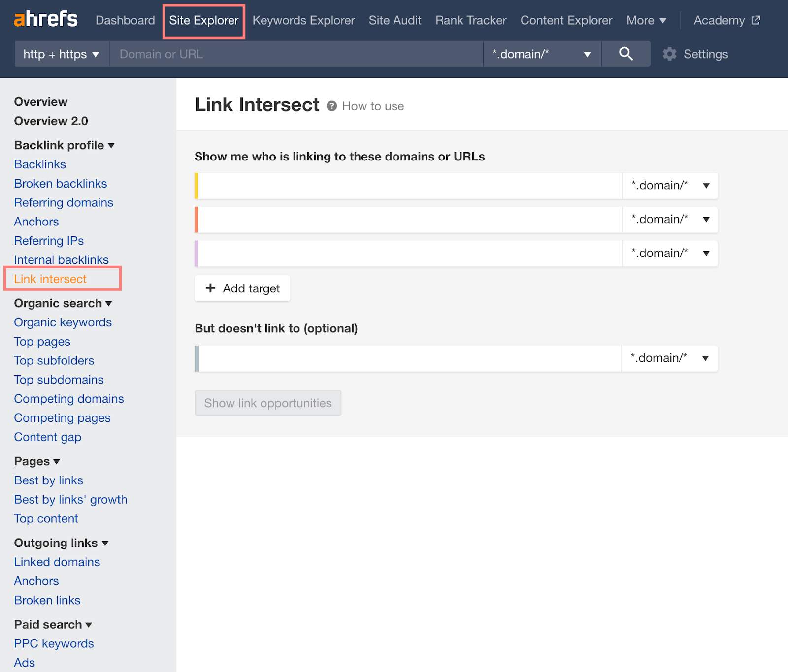Click Show link opportunities button
788x672 pixels.
click(x=268, y=403)
